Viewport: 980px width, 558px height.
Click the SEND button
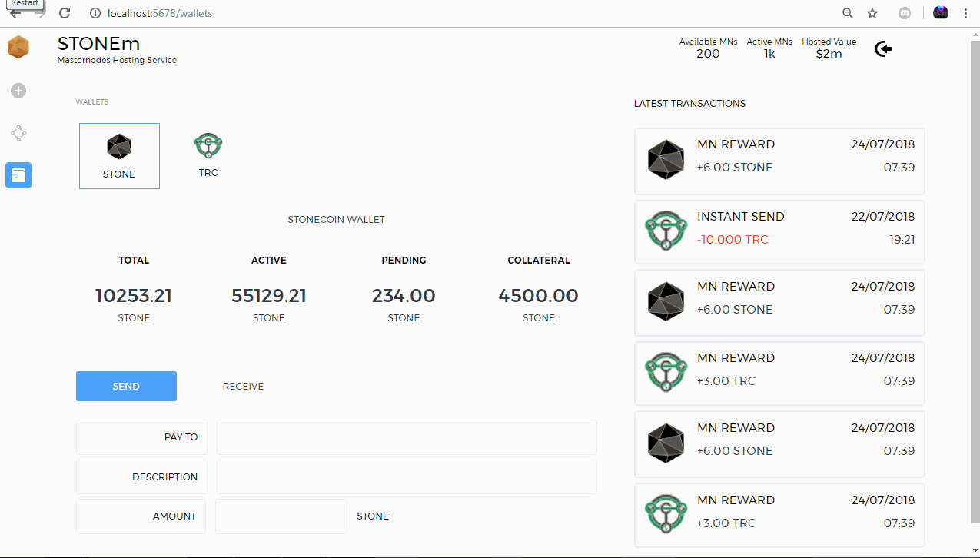pyautogui.click(x=126, y=386)
